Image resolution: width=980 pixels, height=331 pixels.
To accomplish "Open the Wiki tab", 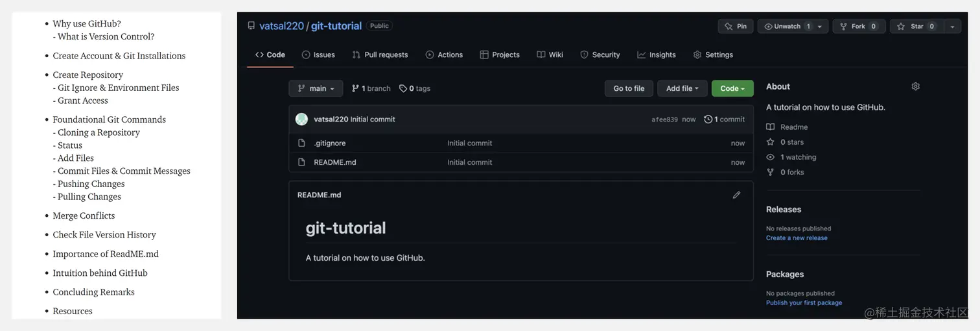I will 550,55.
